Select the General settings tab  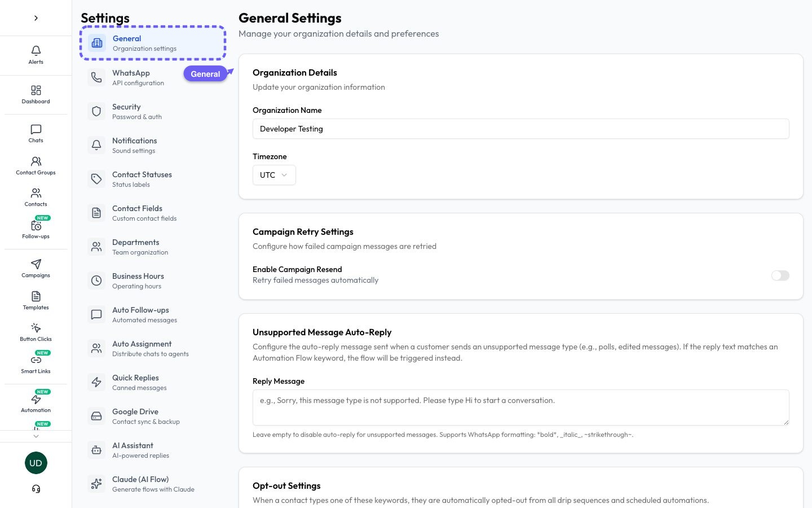(153, 43)
